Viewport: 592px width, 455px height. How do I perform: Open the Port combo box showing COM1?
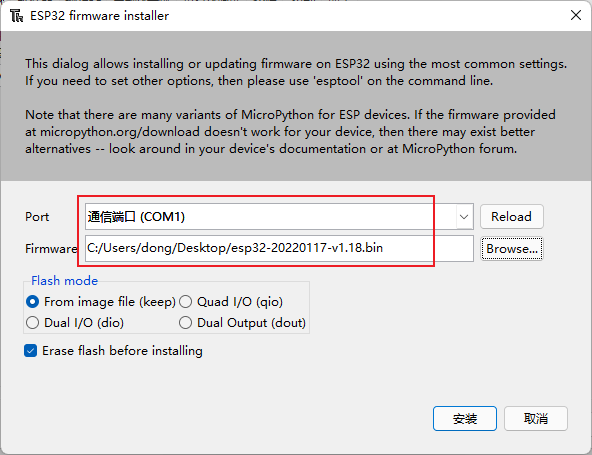point(279,216)
